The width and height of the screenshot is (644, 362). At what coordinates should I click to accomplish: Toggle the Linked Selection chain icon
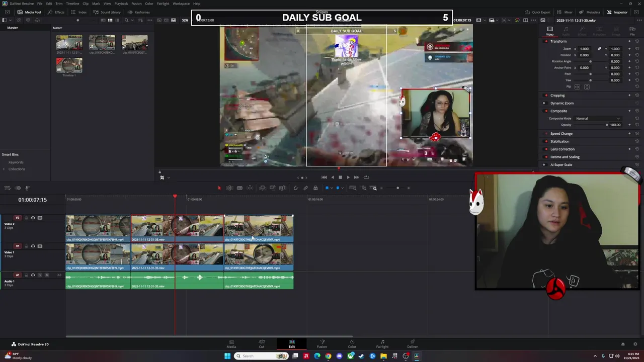tap(305, 188)
